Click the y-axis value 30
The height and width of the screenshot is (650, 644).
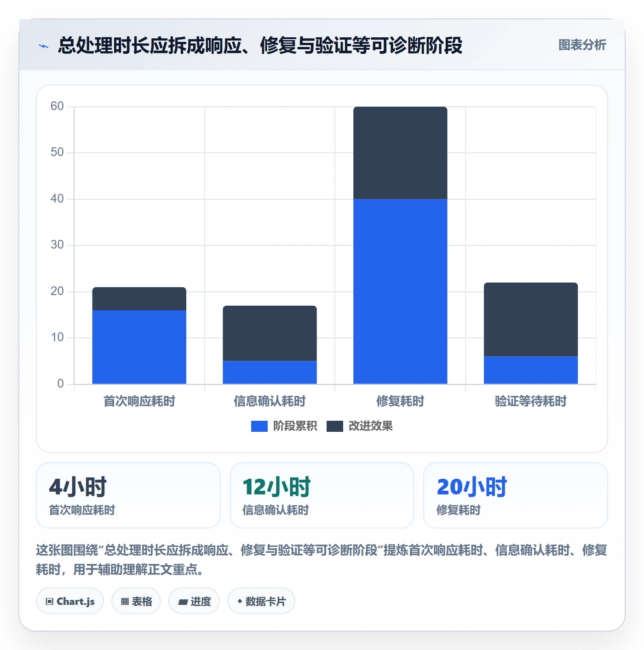pyautogui.click(x=57, y=245)
